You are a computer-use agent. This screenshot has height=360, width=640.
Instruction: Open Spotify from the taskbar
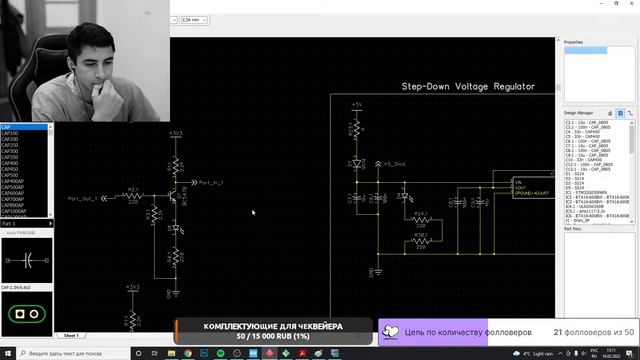(220, 353)
